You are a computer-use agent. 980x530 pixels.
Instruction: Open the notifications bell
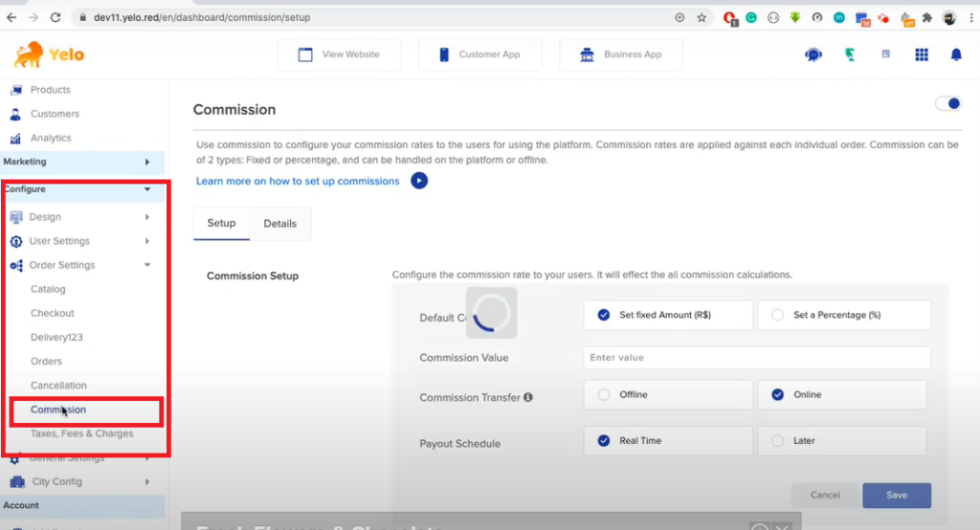coord(956,55)
